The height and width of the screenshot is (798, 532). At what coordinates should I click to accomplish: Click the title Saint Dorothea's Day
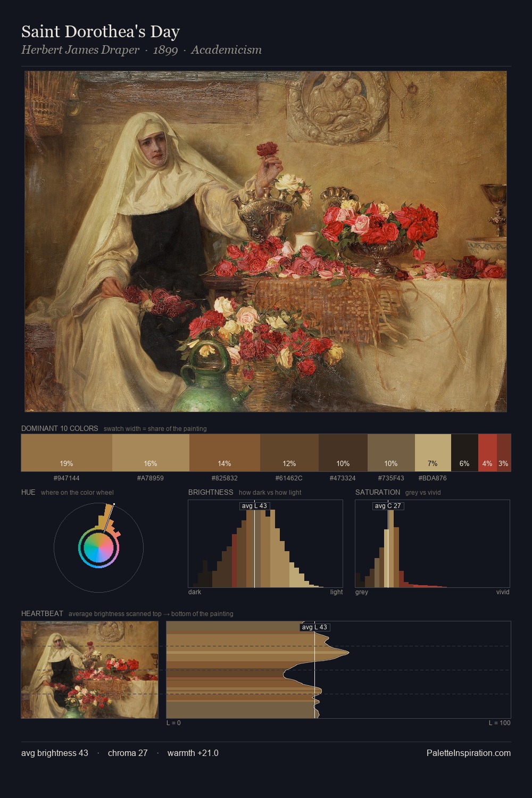pos(101,32)
